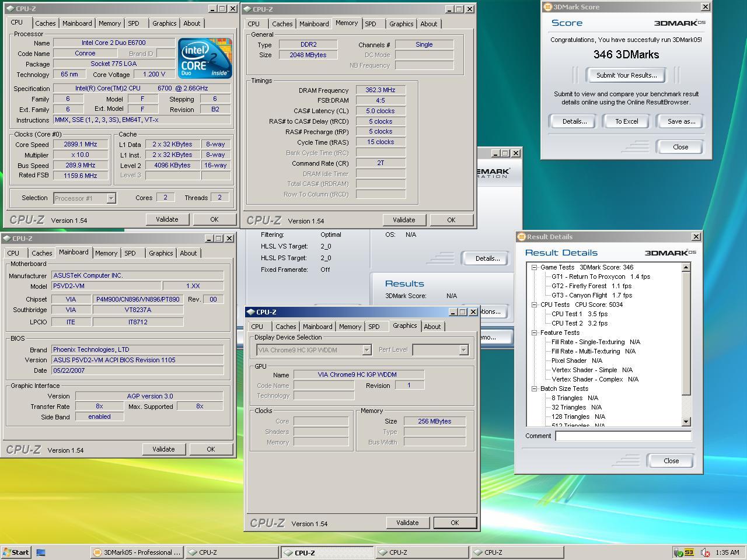Screen dimensions: 747x560
Task: Click DRAM Frequency value 362.3 MHz
Action: pyautogui.click(x=381, y=90)
